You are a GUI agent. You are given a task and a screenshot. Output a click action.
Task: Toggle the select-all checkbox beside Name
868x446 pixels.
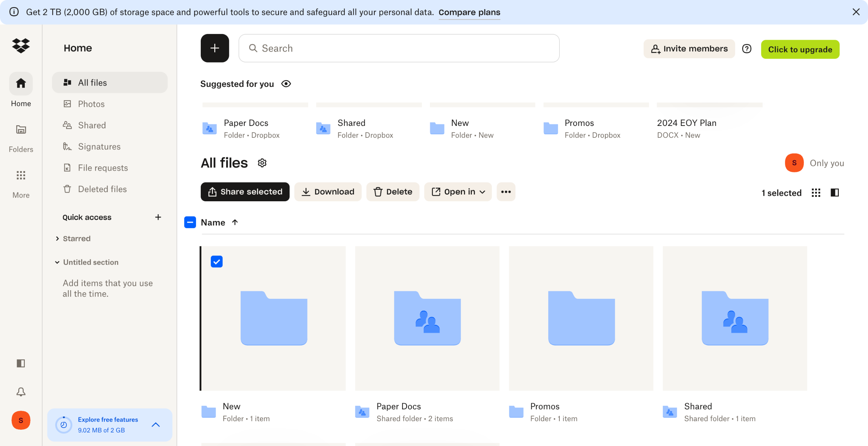coord(190,222)
